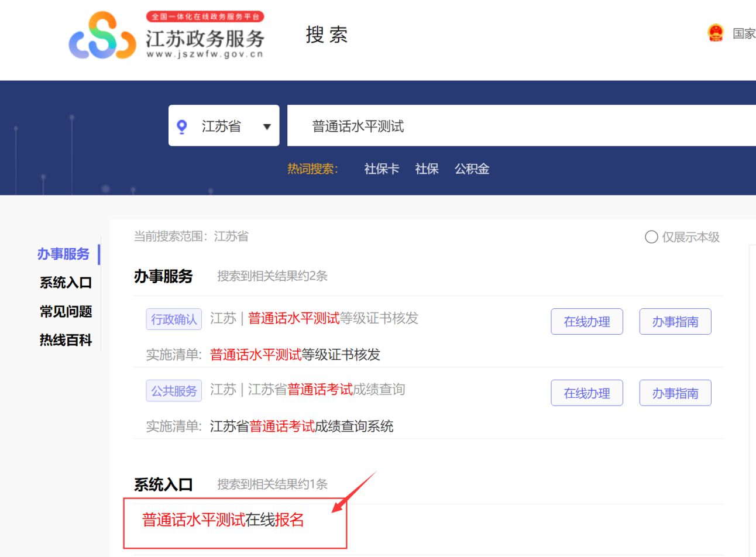Viewport: 756px width, 557px height.
Task: Open the 常见问题 sidebar tab
Action: pyautogui.click(x=66, y=311)
